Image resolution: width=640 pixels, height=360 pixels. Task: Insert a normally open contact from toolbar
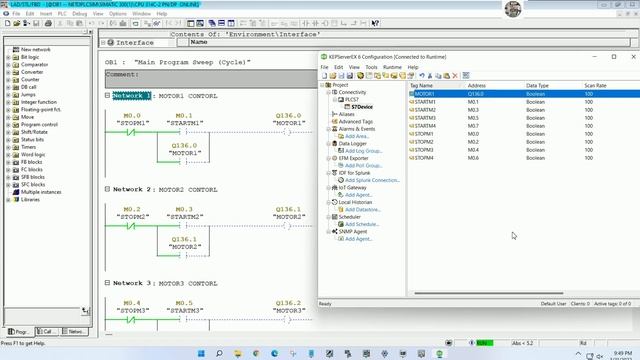pos(306,23)
